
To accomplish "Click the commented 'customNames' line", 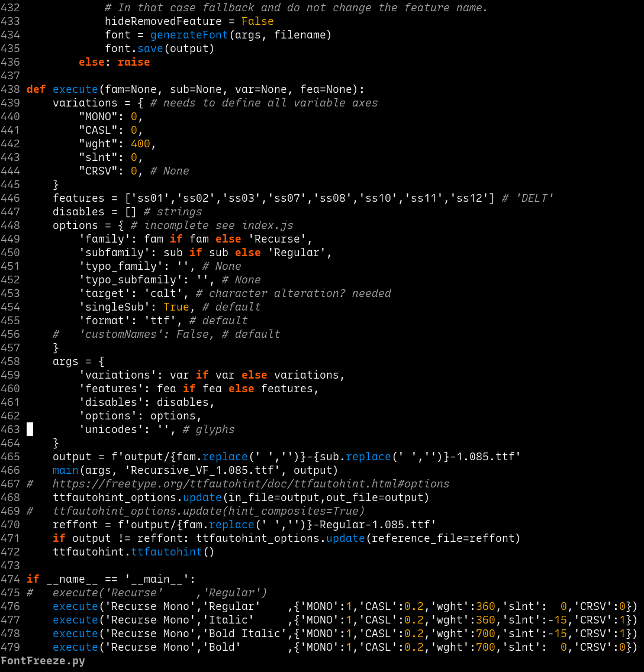I will coord(166,334).
